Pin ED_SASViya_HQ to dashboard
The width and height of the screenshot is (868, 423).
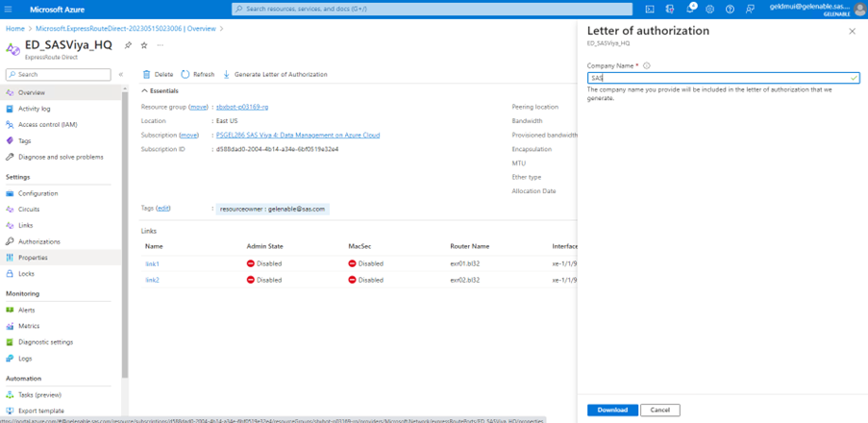coord(128,45)
